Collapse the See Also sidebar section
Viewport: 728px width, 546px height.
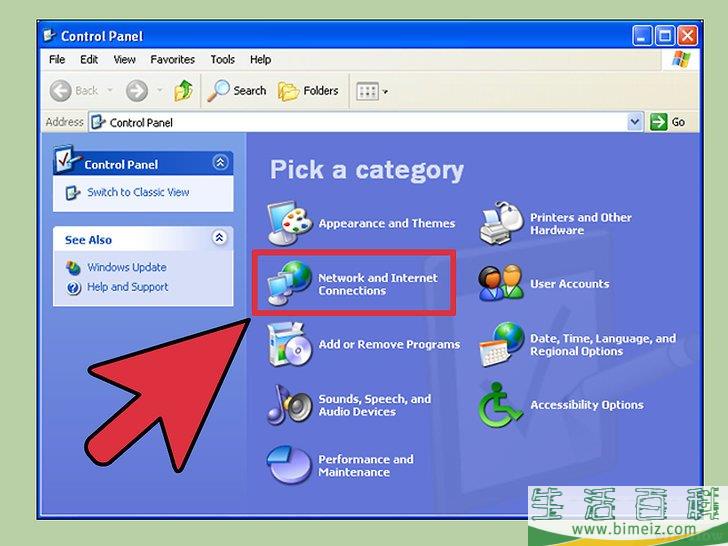220,239
